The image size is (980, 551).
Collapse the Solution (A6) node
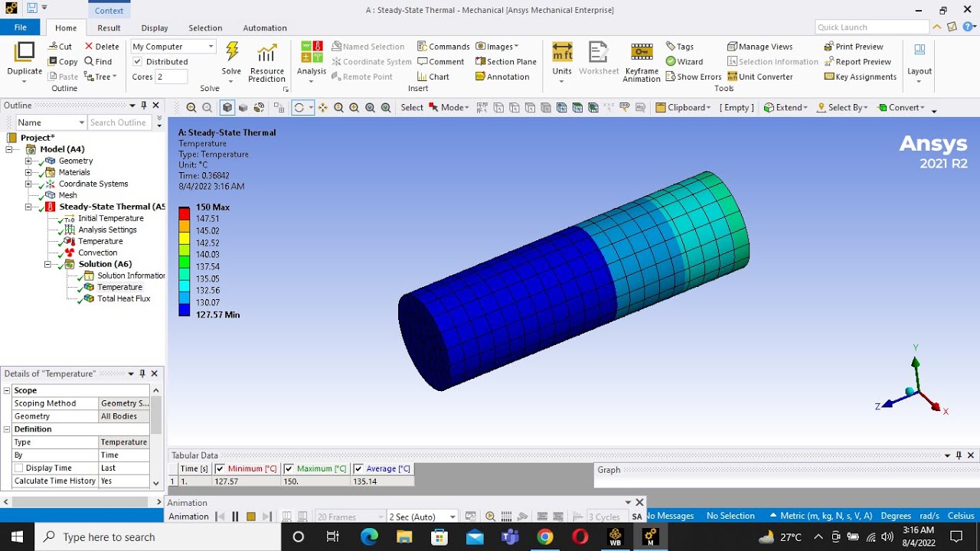tap(47, 264)
